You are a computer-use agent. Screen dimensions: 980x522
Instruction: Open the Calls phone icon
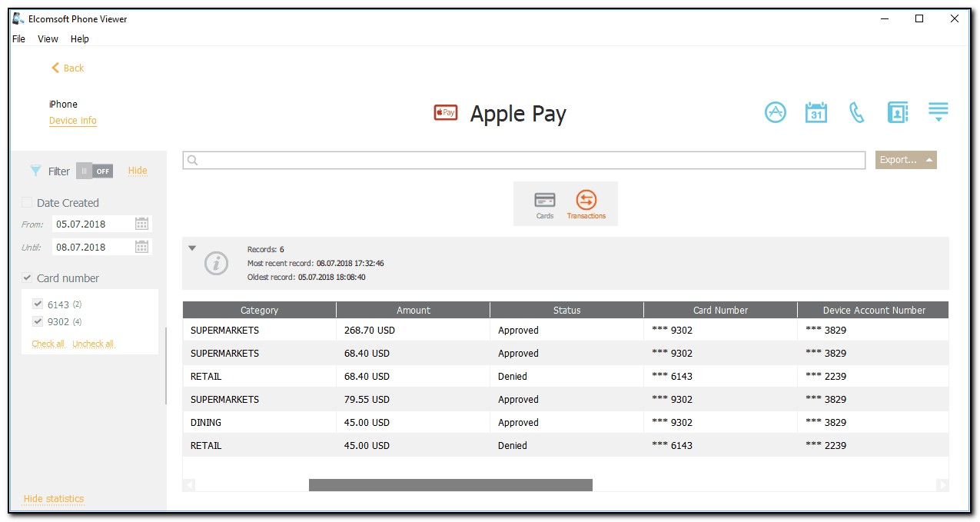pyautogui.click(x=856, y=112)
